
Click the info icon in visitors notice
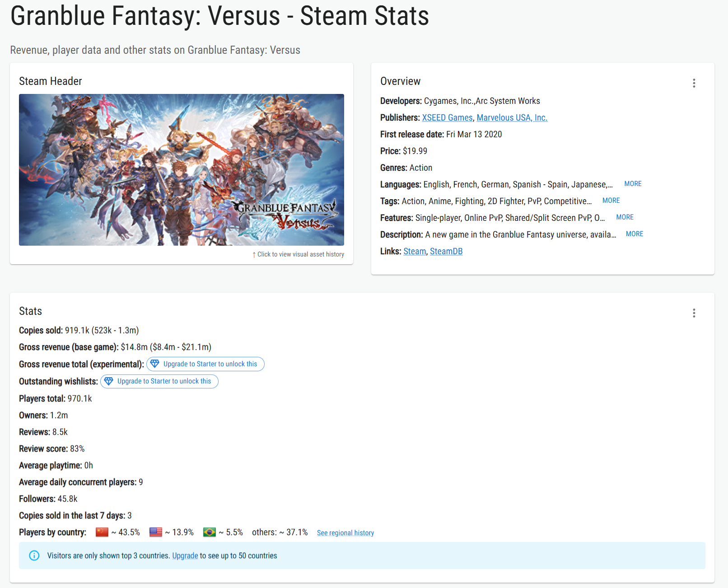[x=34, y=555]
